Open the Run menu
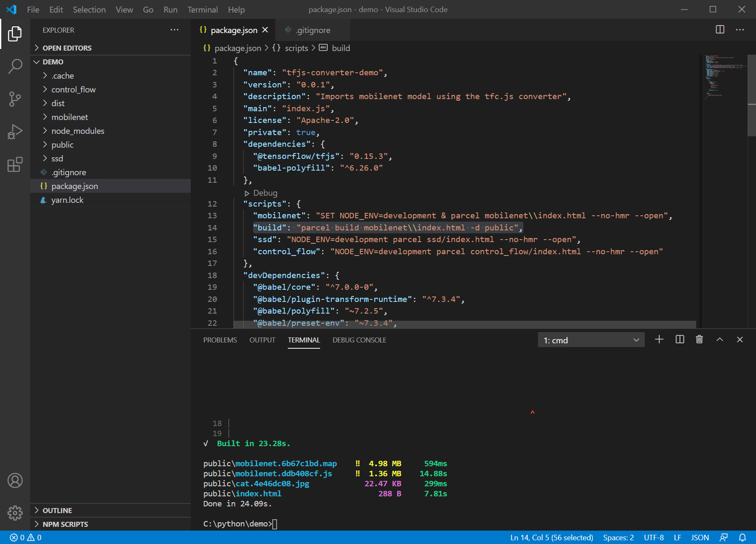Screen dimensions: 756x544 pyautogui.click(x=170, y=9)
